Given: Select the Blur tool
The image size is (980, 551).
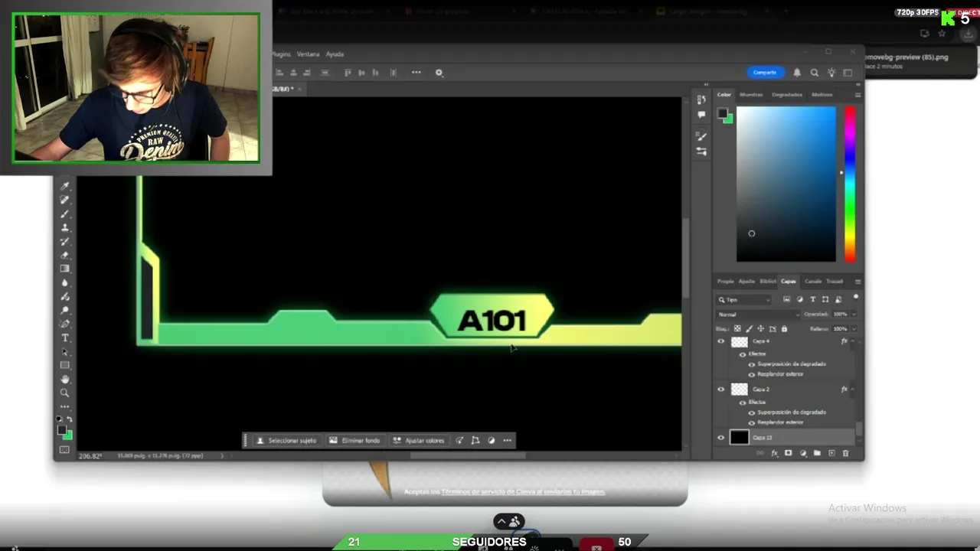Looking at the screenshot, I should click(x=65, y=282).
